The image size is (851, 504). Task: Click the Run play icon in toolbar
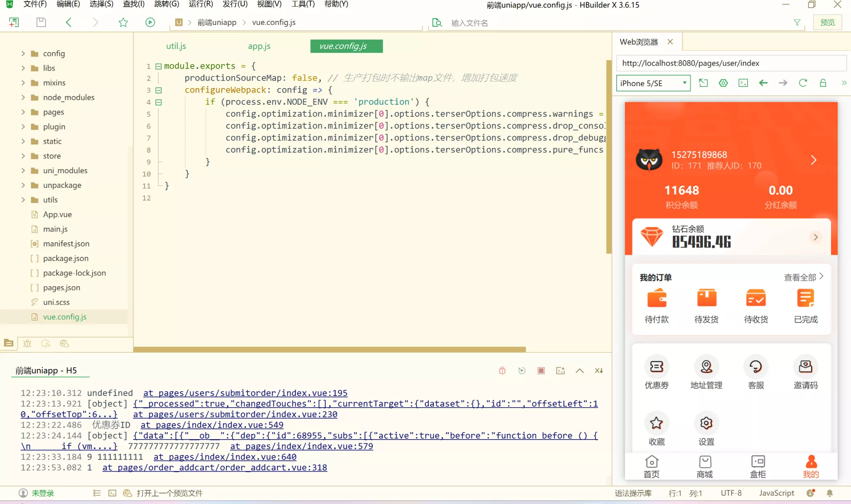click(150, 22)
